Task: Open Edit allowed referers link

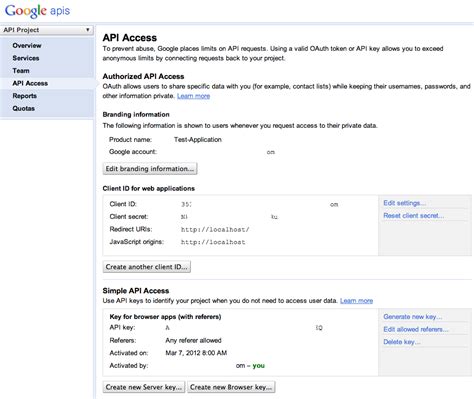Action: click(416, 329)
